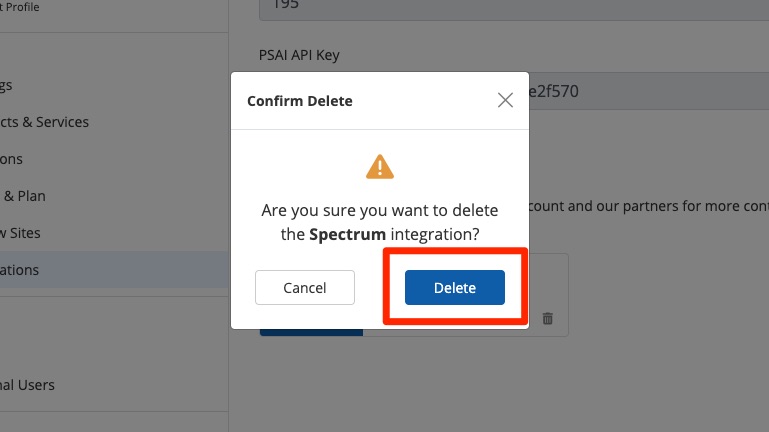The image size is (769, 432).
Task: Open the sidebar item ending in "gs"
Action: pos(8,85)
